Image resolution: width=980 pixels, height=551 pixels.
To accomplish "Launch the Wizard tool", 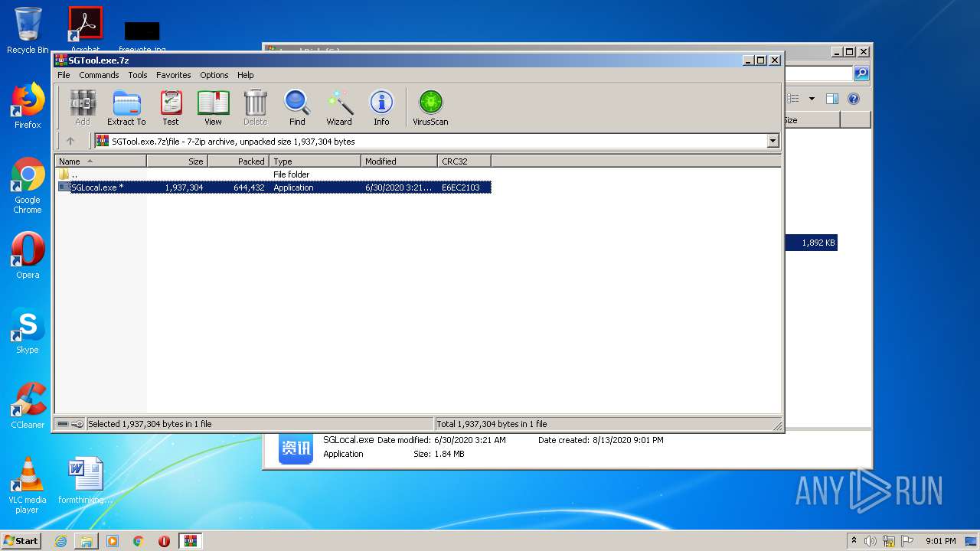I will [339, 108].
